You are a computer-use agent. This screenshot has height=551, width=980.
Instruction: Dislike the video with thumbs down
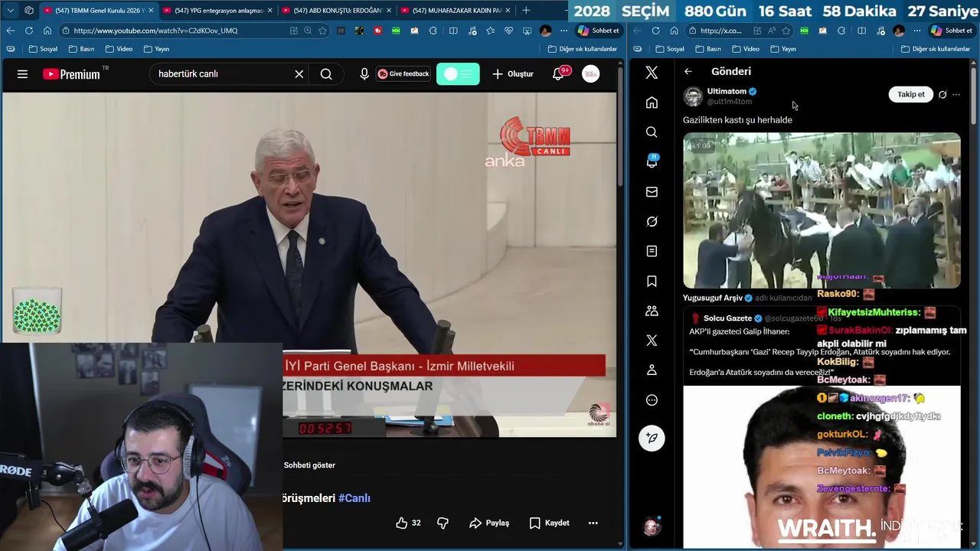coord(443,523)
